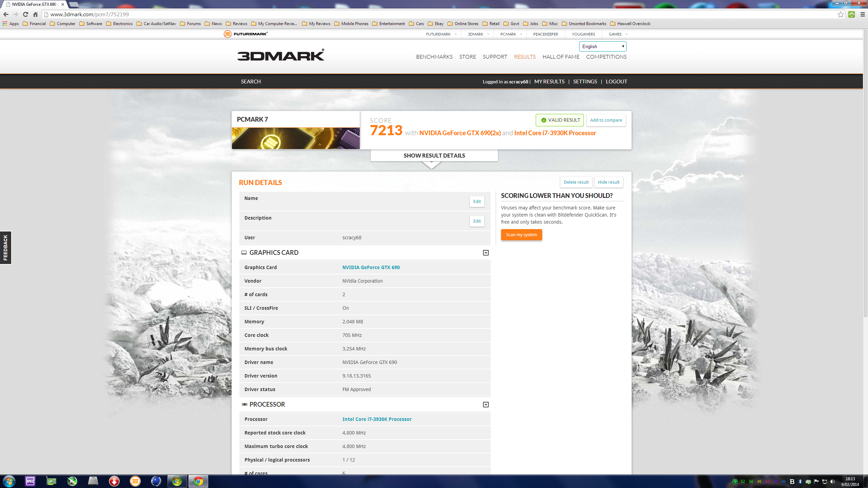
Task: Open the orange Futuremark taskbar app
Action: [135, 481]
